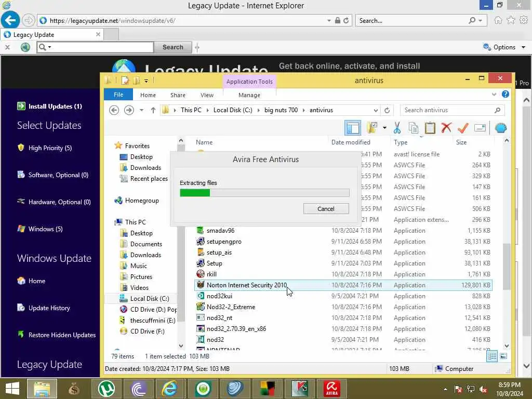Open the Avira icon on the taskbar
The height and width of the screenshot is (399, 532).
[331, 389]
